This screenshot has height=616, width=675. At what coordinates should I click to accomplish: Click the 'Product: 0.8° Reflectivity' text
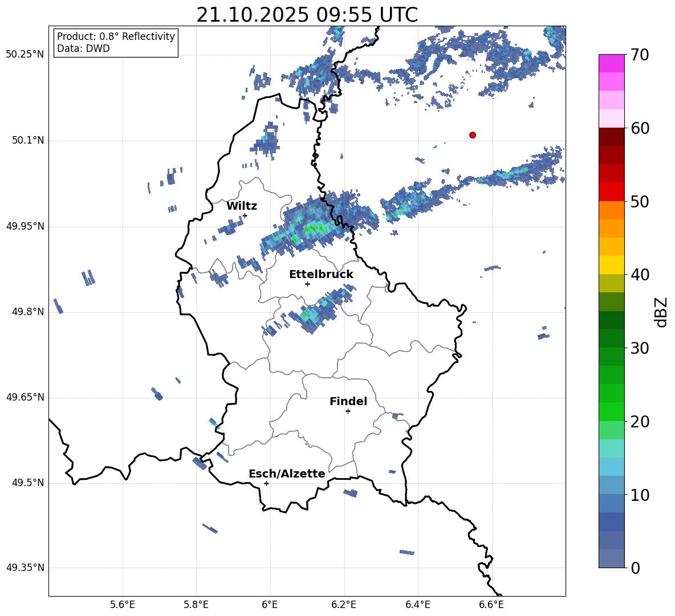point(116,36)
